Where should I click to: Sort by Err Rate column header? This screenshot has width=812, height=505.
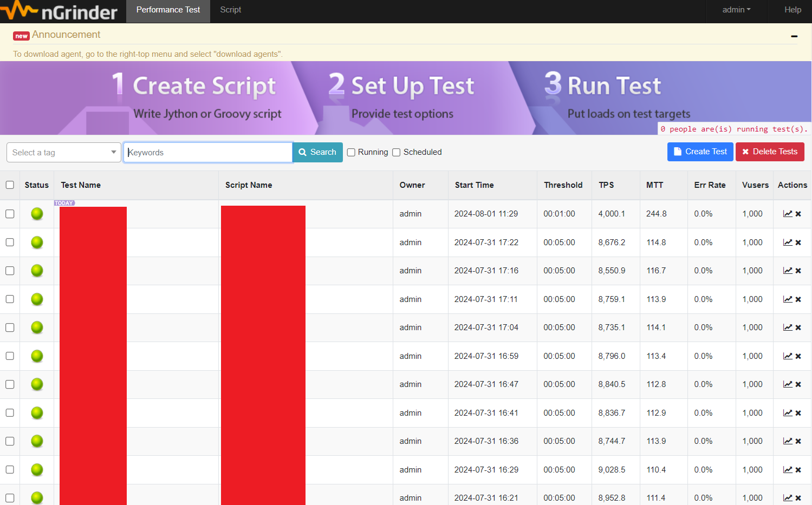(710, 185)
